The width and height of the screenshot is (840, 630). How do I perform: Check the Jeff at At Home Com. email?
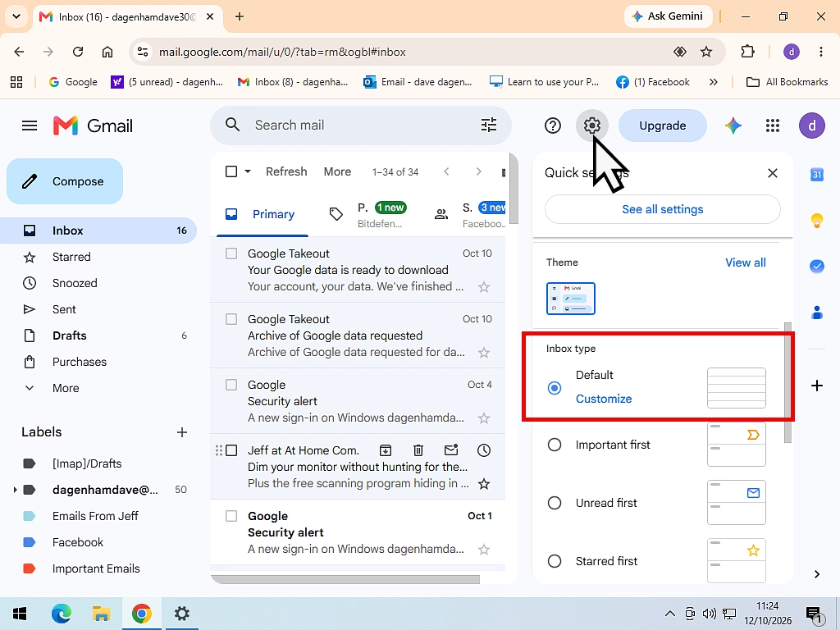(x=231, y=450)
